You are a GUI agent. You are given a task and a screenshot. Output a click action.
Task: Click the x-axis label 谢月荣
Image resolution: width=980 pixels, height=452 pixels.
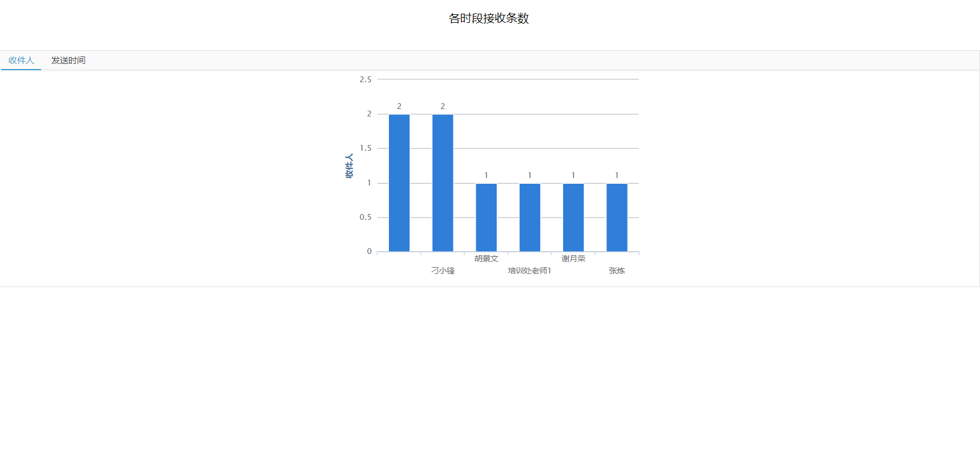(573, 259)
